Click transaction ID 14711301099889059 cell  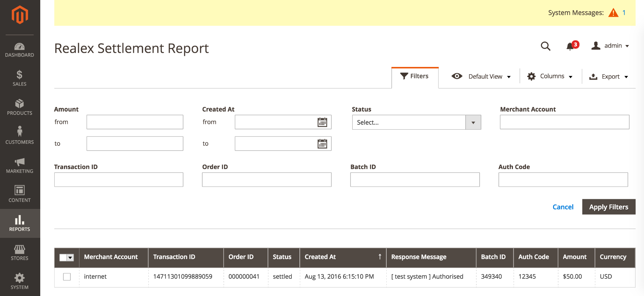[x=186, y=277]
